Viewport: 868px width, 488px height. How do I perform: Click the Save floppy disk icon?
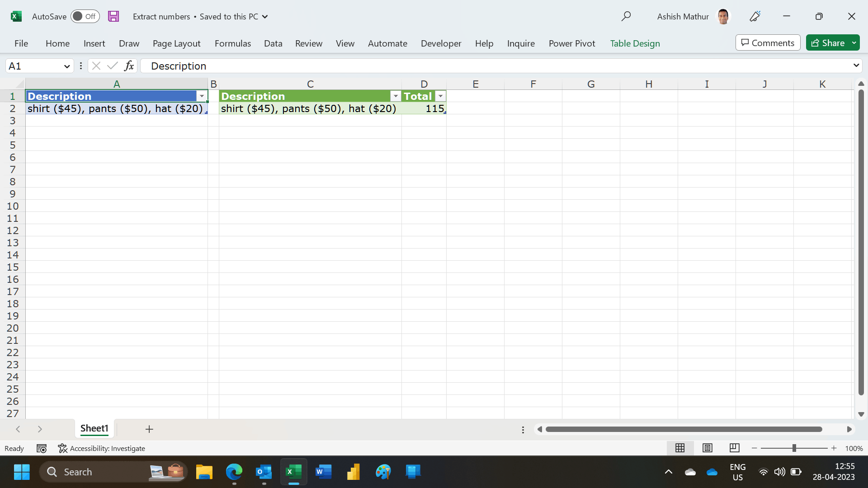pyautogui.click(x=113, y=16)
